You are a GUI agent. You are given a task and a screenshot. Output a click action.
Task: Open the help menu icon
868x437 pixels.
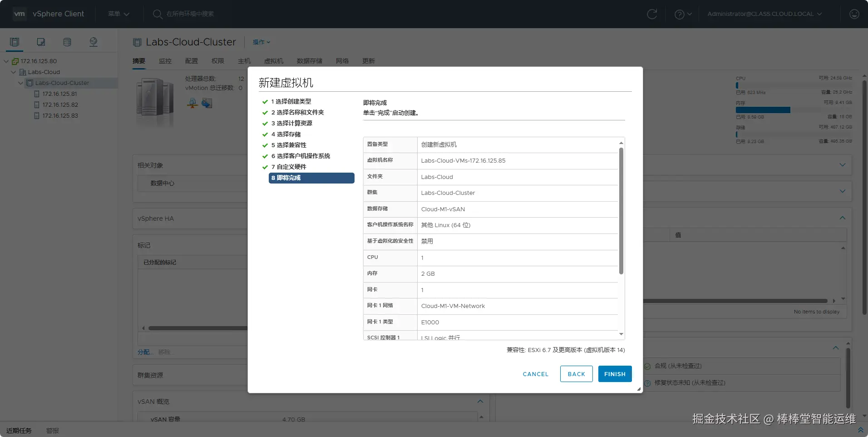coord(680,15)
